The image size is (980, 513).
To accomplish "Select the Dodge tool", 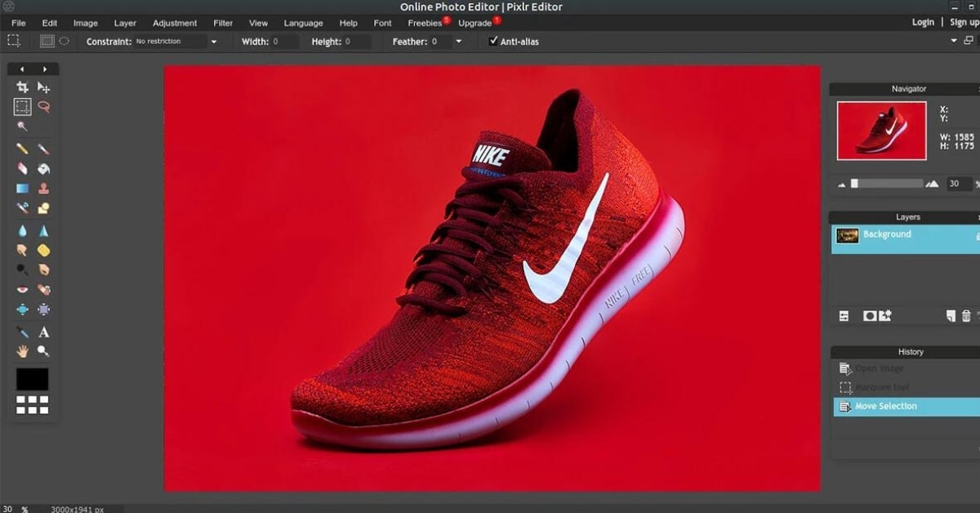I will tap(22, 269).
